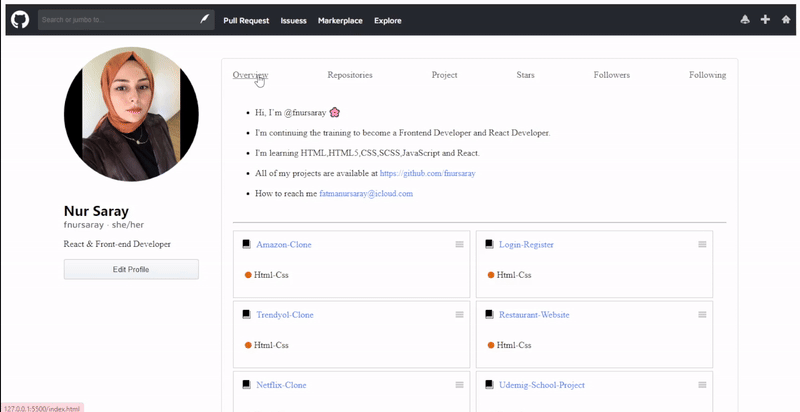This screenshot has width=800, height=412.
Task: Click the repo book icon beside Restaurant-Website
Action: [x=489, y=315]
